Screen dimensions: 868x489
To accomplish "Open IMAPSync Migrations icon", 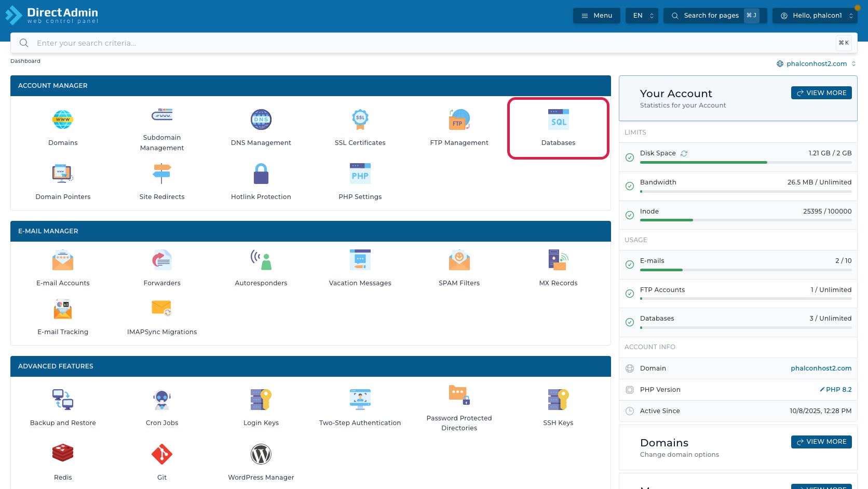I will (162, 308).
